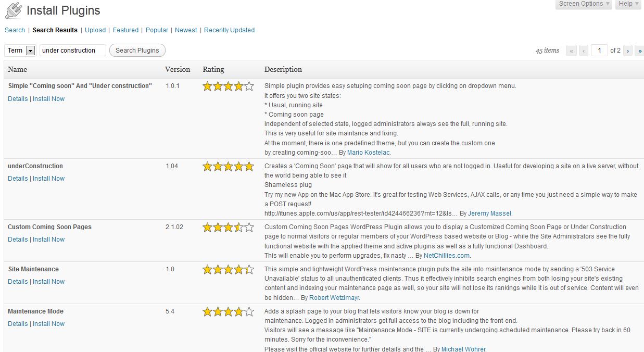Click star rating of Site Maintenance plugin

pos(228,270)
